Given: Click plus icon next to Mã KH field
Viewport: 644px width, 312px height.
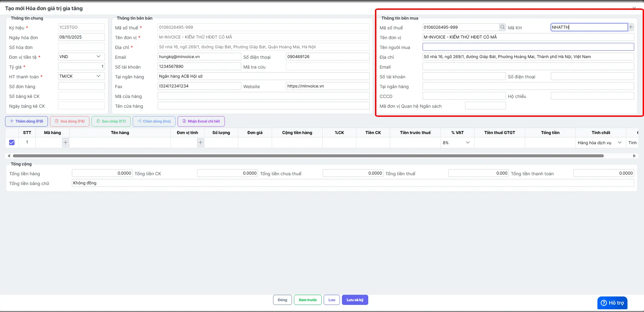Looking at the screenshot, I should point(631,27).
